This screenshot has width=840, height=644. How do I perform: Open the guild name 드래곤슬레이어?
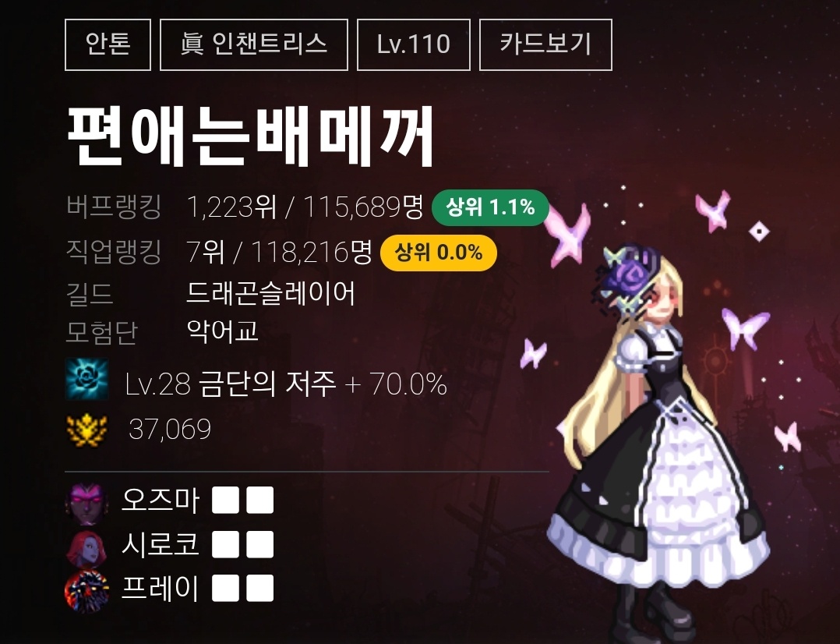pyautogui.click(x=270, y=293)
